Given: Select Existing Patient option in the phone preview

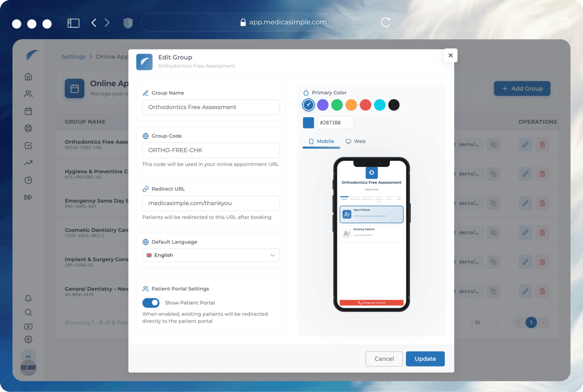Looking at the screenshot, I should [371, 233].
